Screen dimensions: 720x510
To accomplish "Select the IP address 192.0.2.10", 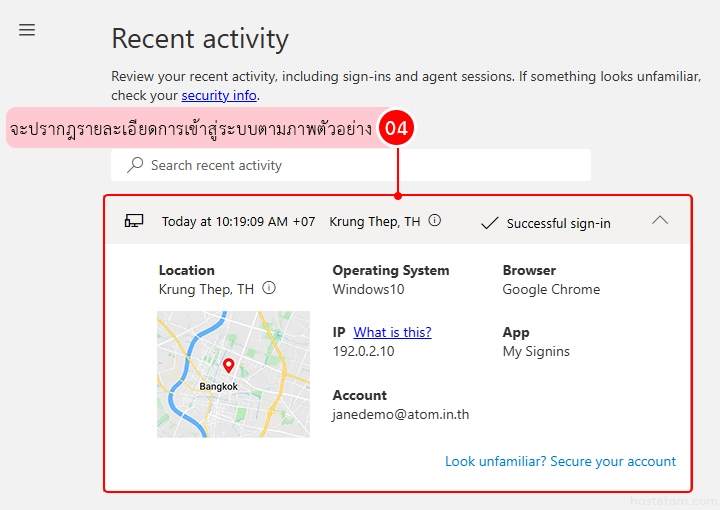I will pos(363,351).
